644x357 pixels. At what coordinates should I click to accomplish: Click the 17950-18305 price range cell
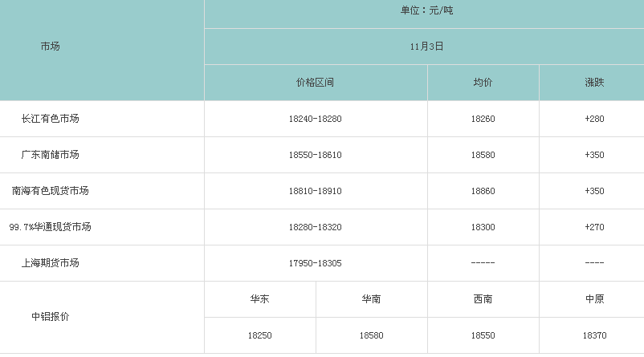[x=315, y=263]
